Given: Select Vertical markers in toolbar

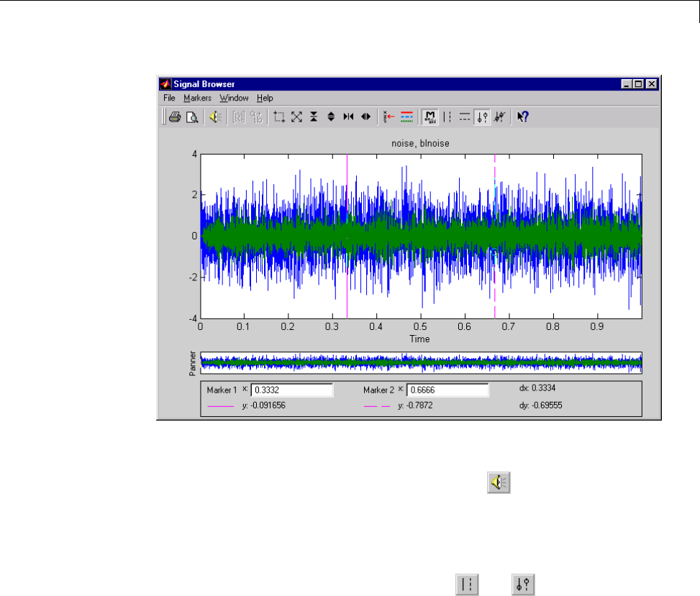Looking at the screenshot, I should [447, 117].
